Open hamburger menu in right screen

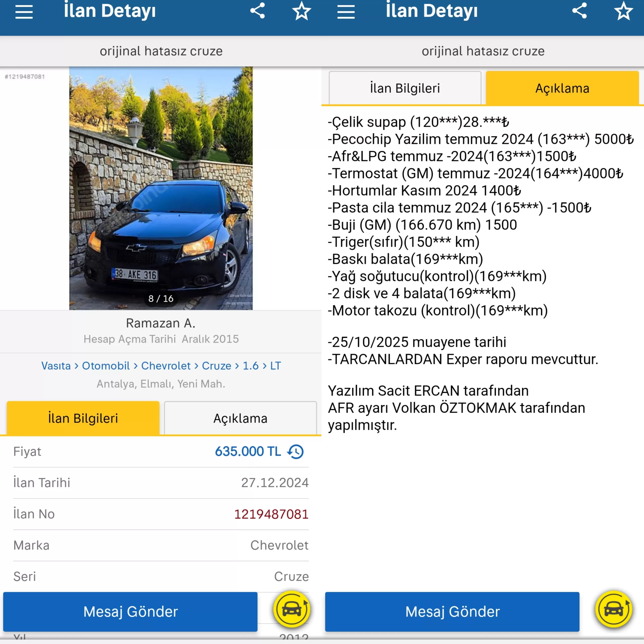coord(346,12)
